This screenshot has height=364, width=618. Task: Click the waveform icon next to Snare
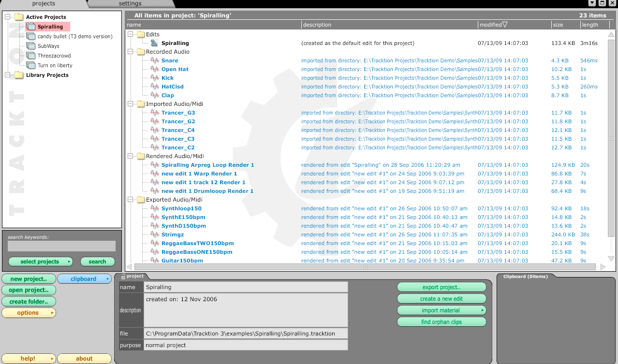[x=154, y=60]
